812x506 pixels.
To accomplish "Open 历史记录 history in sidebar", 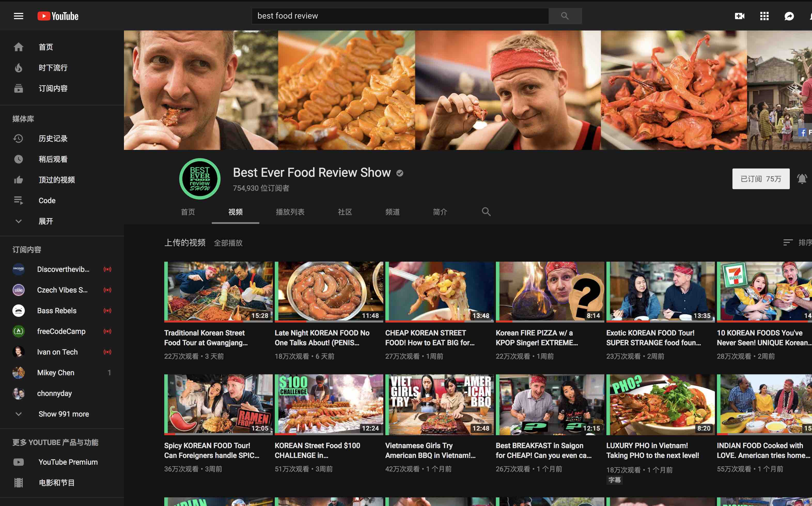I will click(x=53, y=139).
